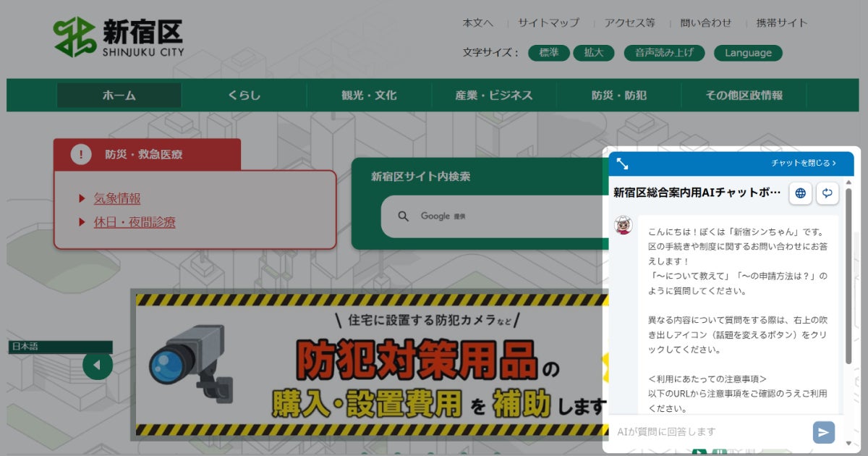Click the 防災・救急医療 header
This screenshot has height=456, width=868.
147,154
